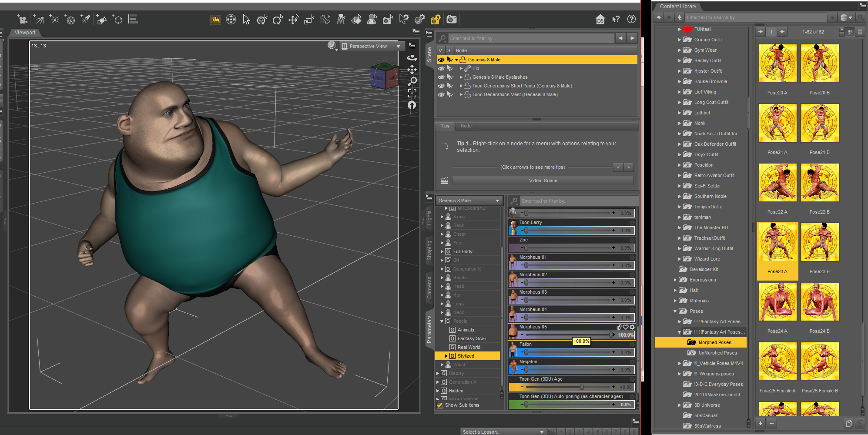
Task: Expand the Hip node in Scene tree
Action: pos(461,68)
